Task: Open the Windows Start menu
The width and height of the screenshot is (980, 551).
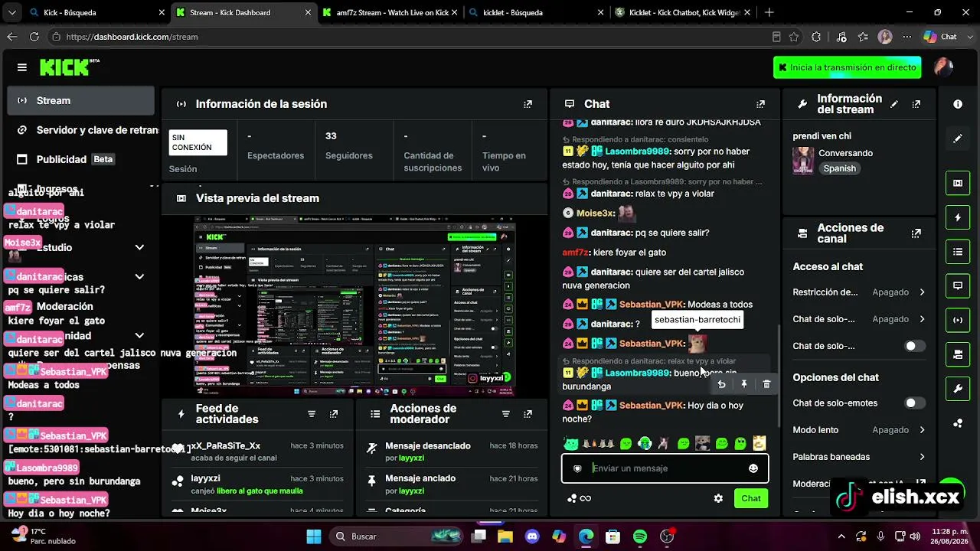Action: coord(314,536)
